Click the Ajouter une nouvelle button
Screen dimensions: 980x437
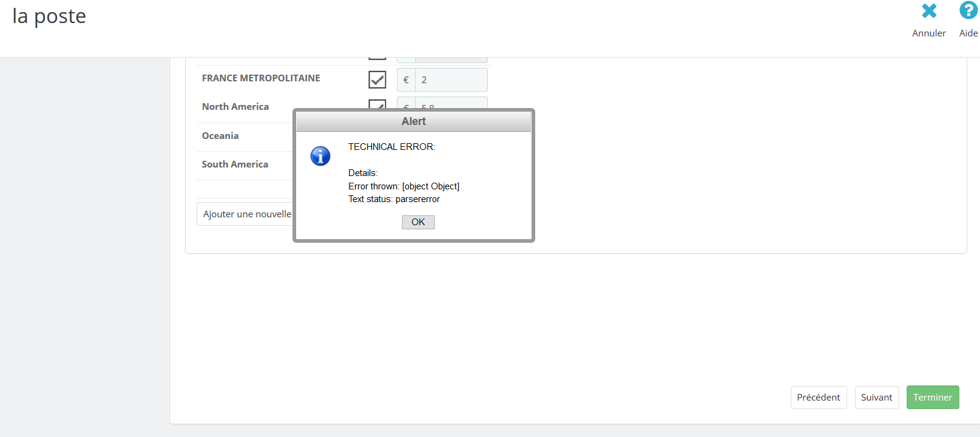coord(245,214)
